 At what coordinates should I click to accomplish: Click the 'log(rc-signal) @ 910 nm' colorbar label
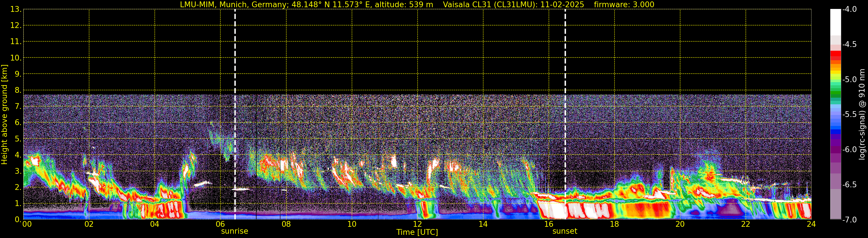coord(862,114)
